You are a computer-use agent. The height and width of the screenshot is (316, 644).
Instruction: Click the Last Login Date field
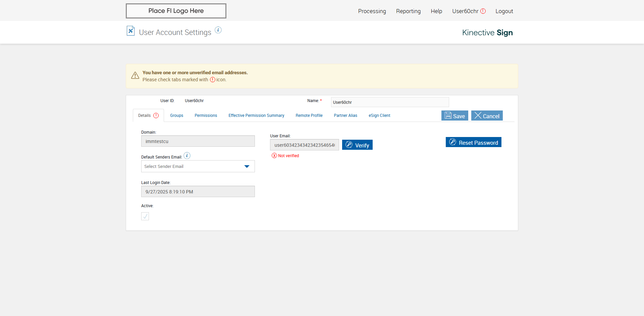click(198, 191)
